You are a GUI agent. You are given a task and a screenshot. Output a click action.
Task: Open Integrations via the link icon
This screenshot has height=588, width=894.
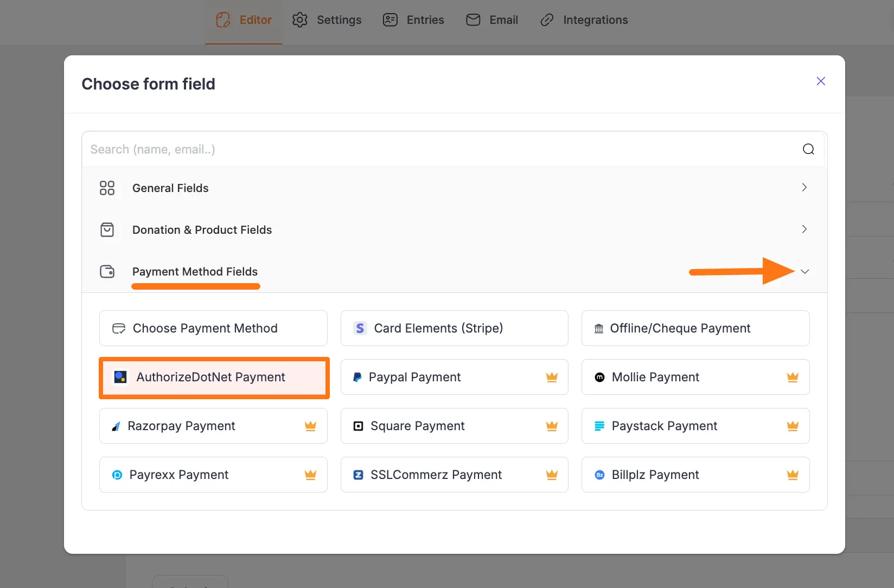[x=546, y=20]
